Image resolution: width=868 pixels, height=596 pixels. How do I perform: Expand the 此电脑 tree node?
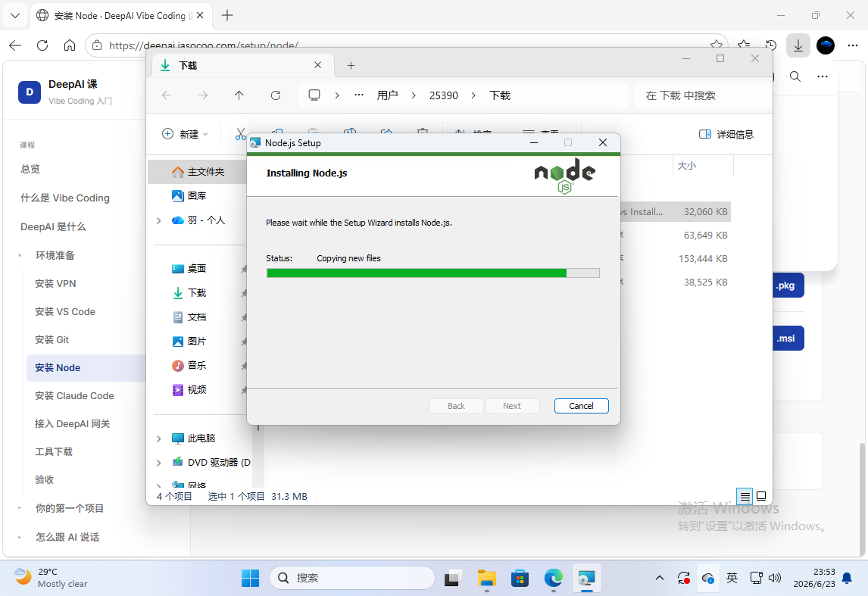click(159, 438)
